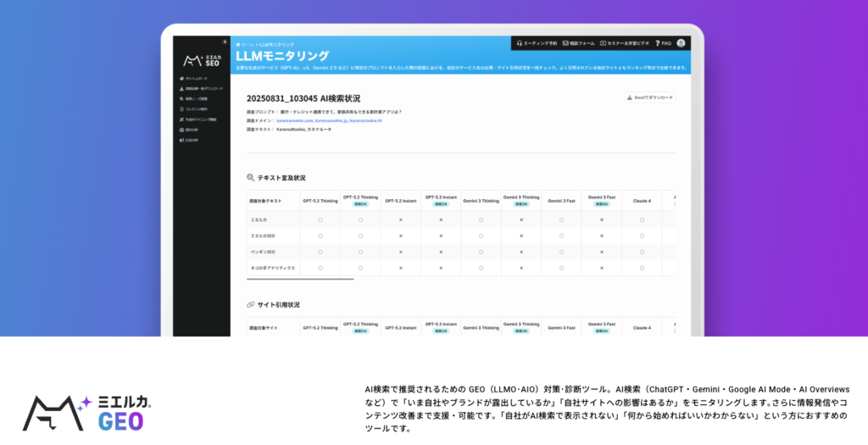Click the chain-link icon beside サイト引用状況
Viewport: 868px width, 445px height.
click(251, 304)
